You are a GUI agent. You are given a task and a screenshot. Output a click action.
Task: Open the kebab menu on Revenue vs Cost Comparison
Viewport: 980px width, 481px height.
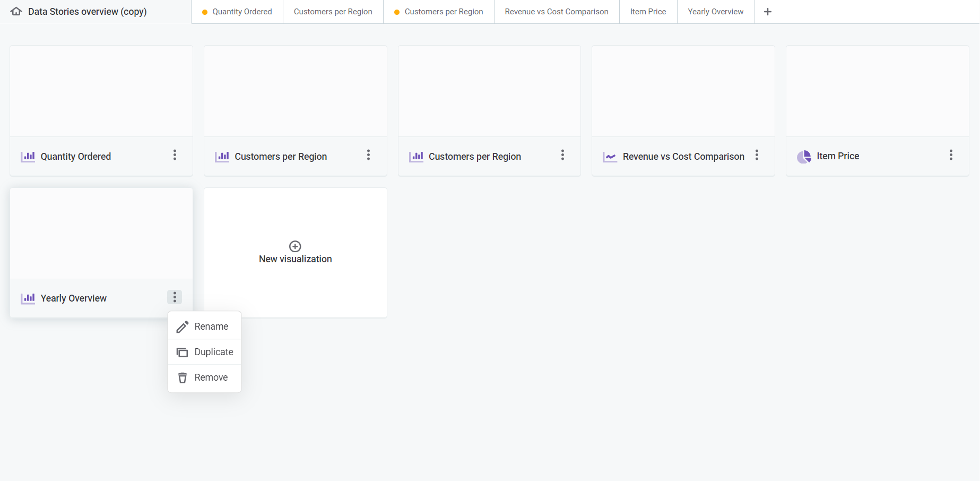(x=757, y=157)
